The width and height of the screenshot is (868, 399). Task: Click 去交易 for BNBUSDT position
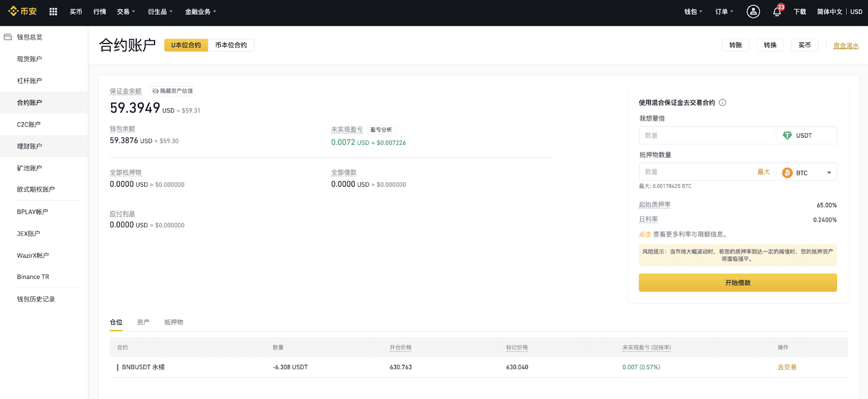(787, 368)
